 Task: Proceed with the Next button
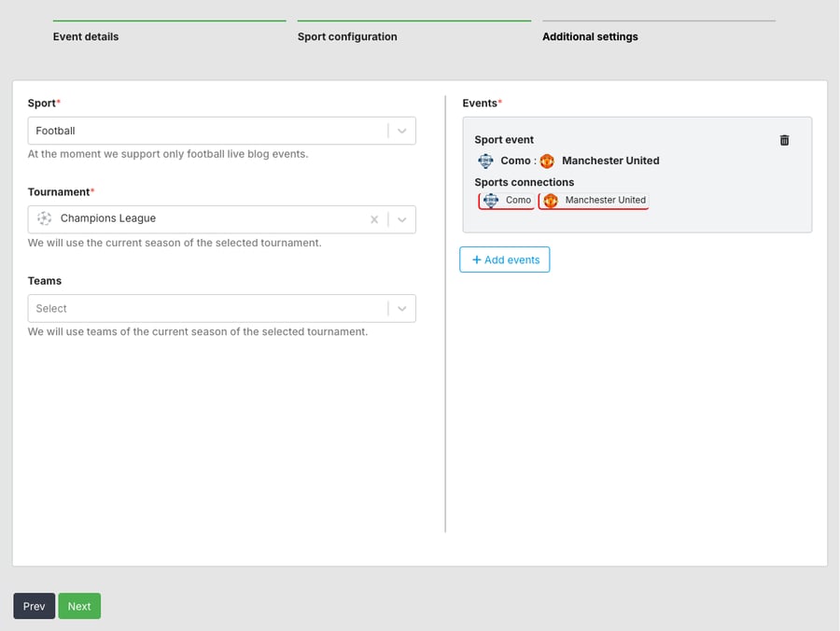pos(79,606)
